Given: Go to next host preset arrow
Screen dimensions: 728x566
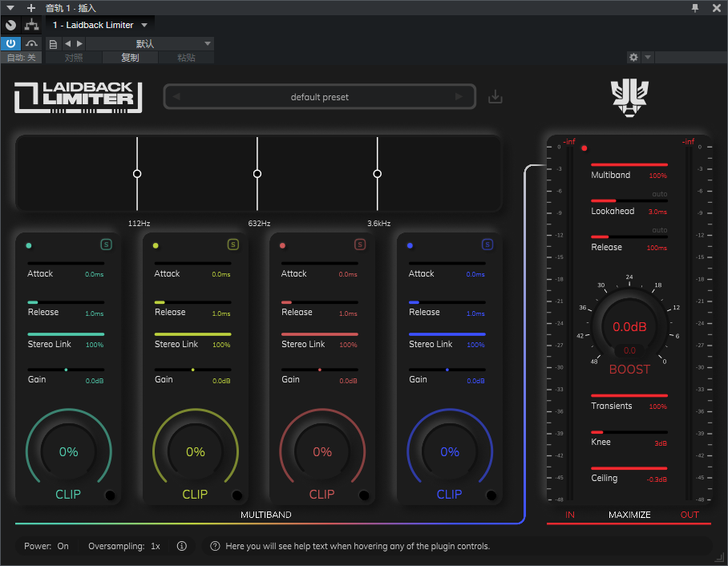Looking at the screenshot, I should pos(79,43).
